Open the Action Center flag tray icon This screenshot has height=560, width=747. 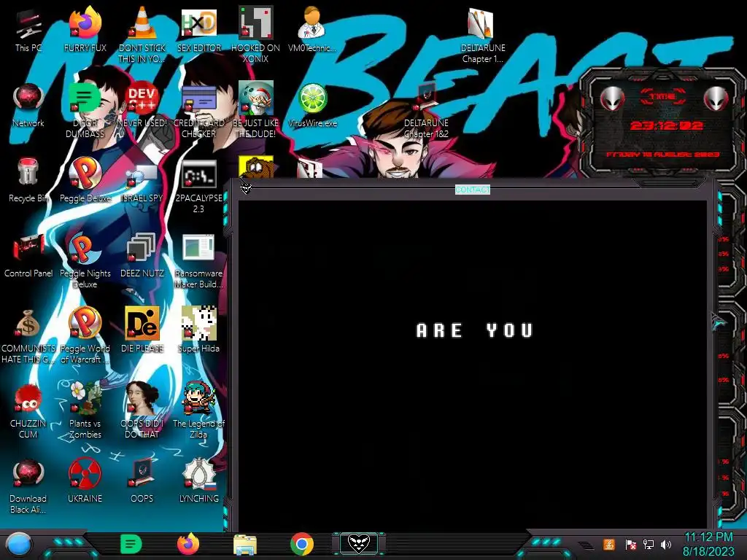tap(630, 544)
